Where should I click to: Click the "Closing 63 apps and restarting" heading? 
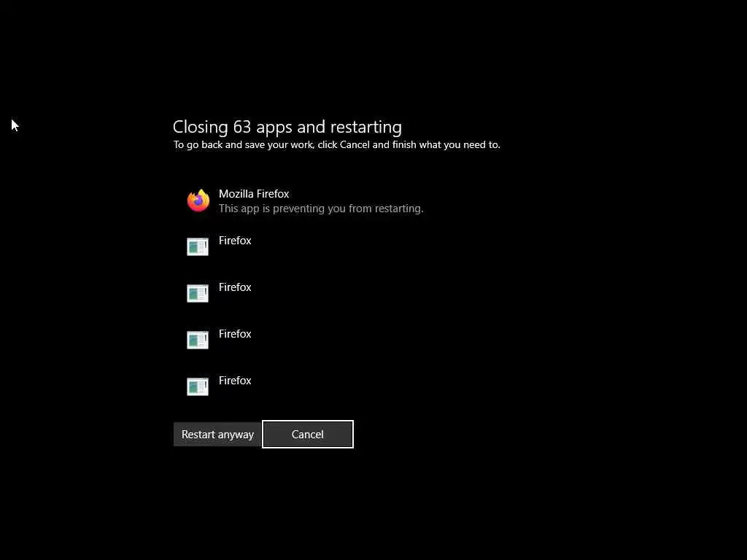click(287, 127)
